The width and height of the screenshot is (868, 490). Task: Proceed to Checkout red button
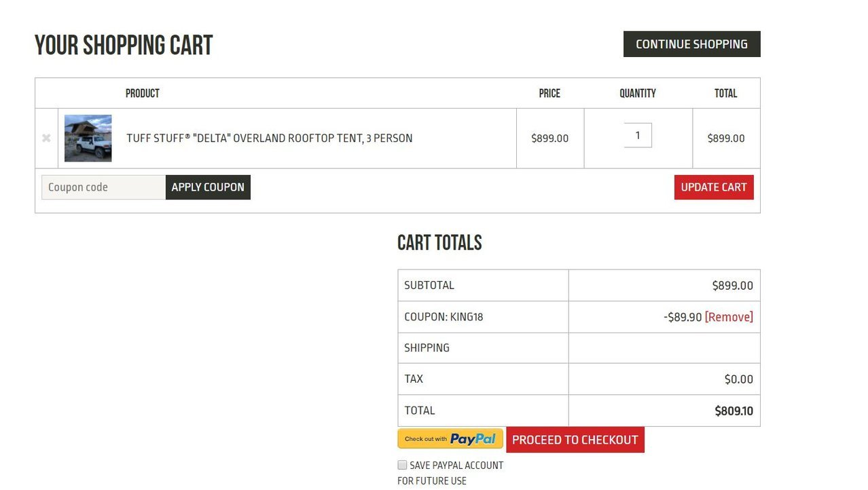click(x=575, y=440)
